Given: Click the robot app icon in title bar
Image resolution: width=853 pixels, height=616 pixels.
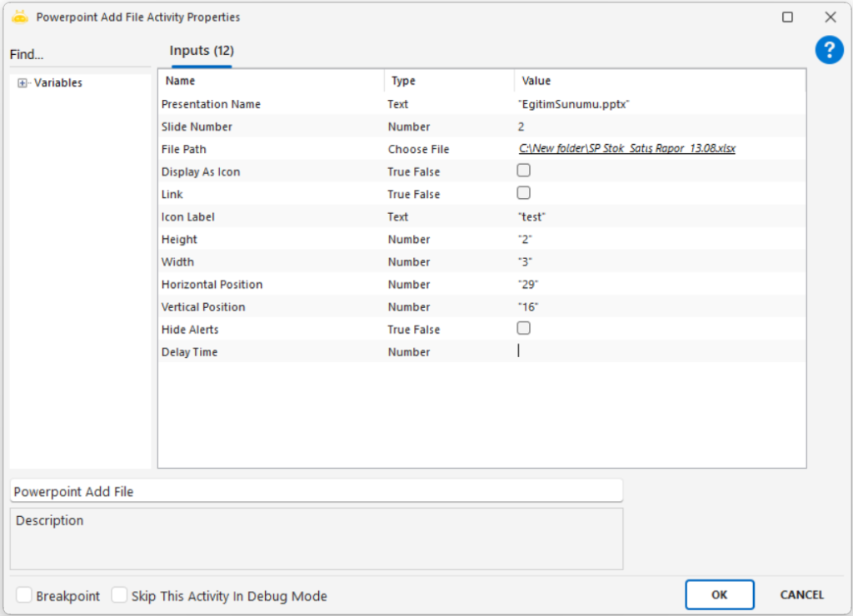Looking at the screenshot, I should click(x=20, y=17).
